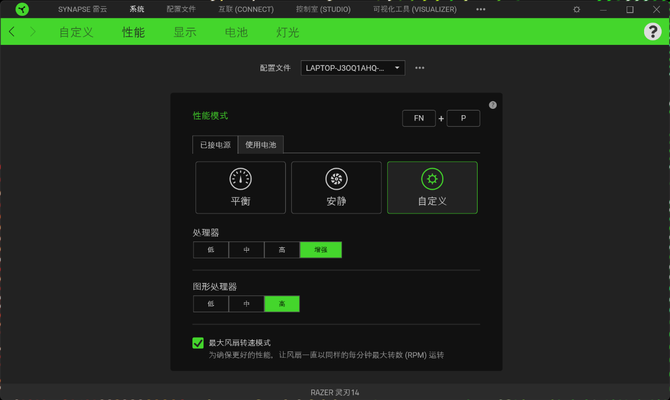Choose the 平衡 performance mode
This screenshot has width=670, height=400.
point(241,188)
